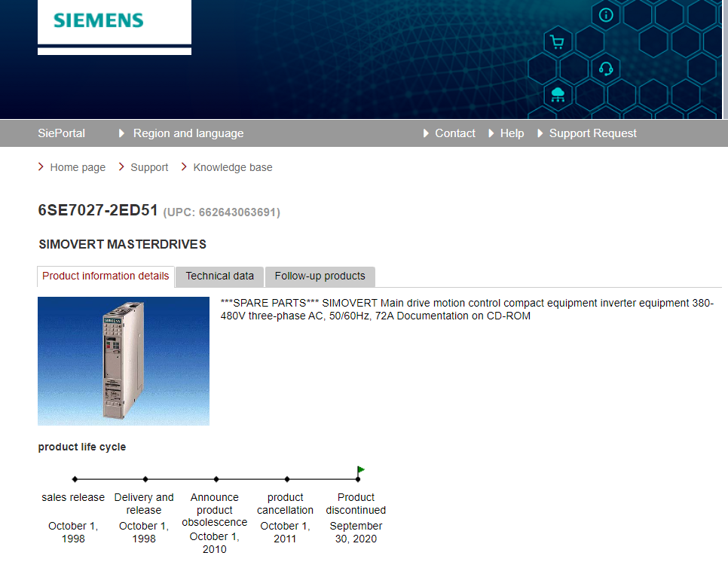Click the headset support icon

tap(606, 69)
